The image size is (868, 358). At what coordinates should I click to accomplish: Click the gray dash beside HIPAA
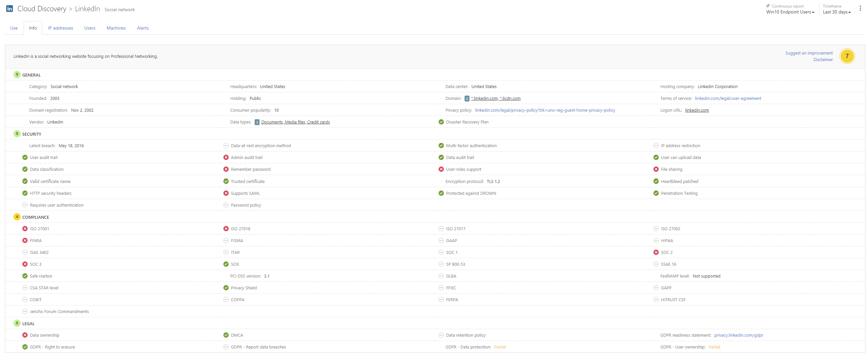(x=656, y=240)
